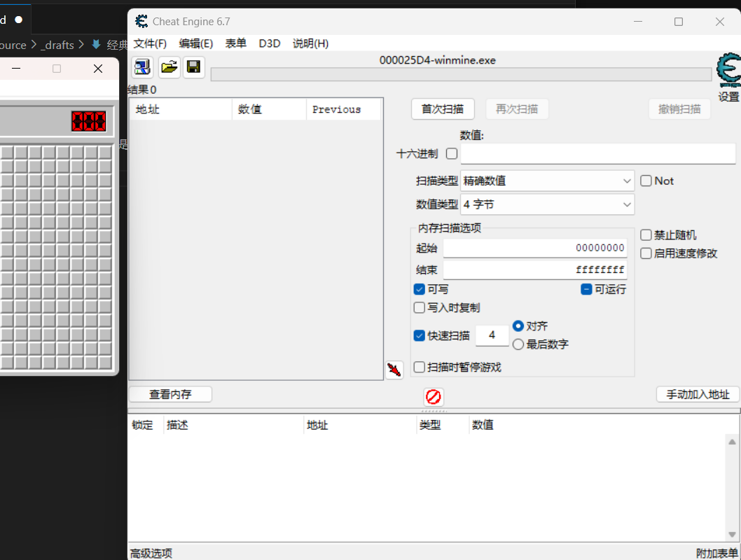Open the 表单 menu

point(236,43)
